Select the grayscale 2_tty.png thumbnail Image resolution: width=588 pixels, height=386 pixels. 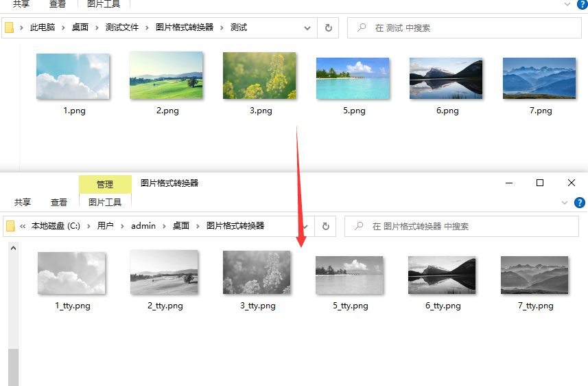(164, 272)
